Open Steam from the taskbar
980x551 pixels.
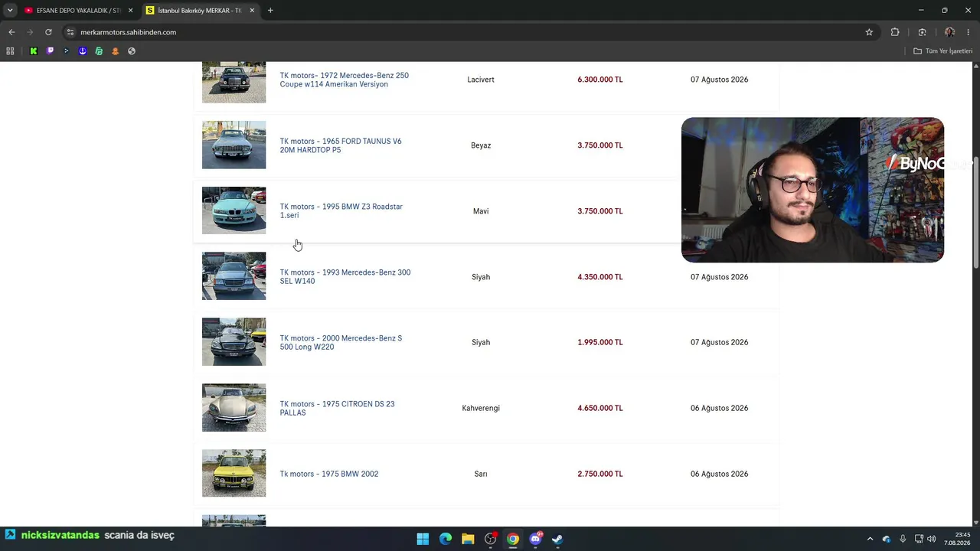(558, 539)
